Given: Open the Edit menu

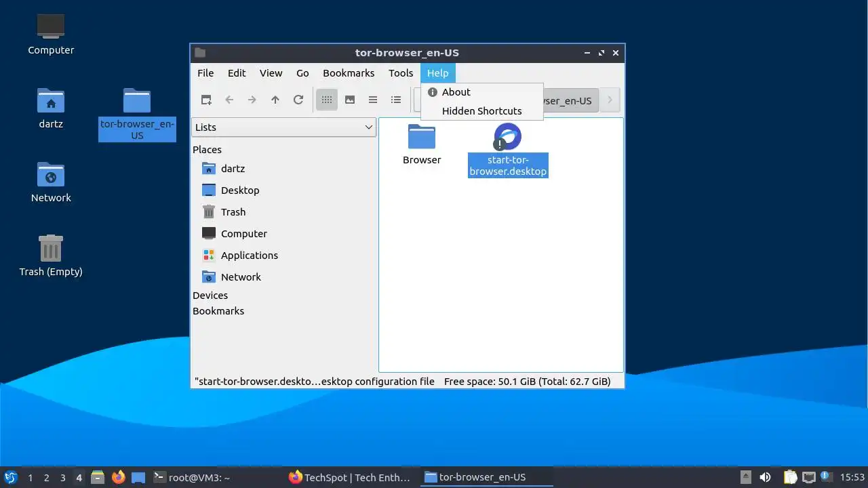Looking at the screenshot, I should pyautogui.click(x=237, y=73).
